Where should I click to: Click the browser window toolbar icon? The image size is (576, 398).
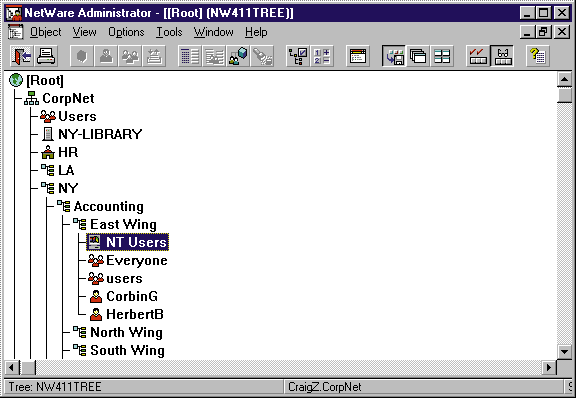click(358, 56)
